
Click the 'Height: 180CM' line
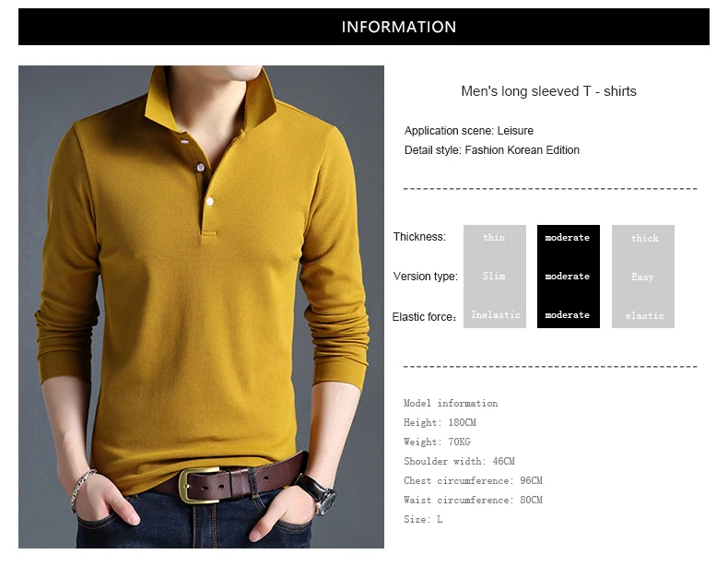click(x=440, y=422)
